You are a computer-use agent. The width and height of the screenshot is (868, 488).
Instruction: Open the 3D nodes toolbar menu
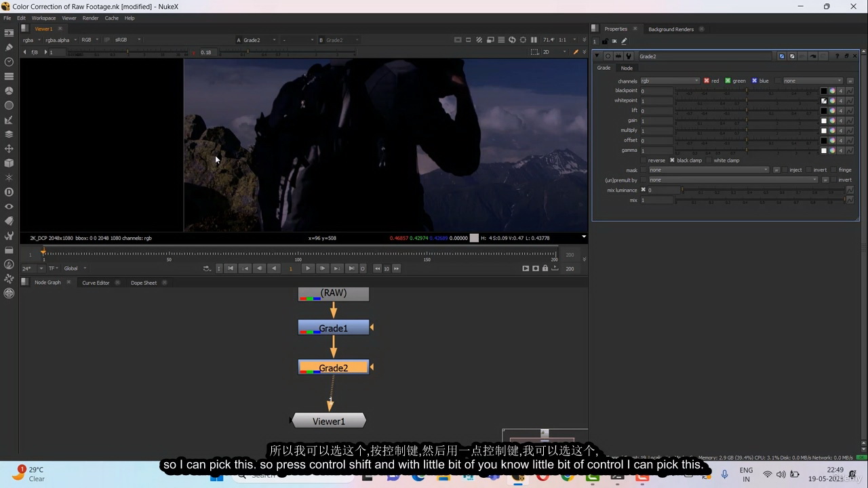tap(9, 163)
